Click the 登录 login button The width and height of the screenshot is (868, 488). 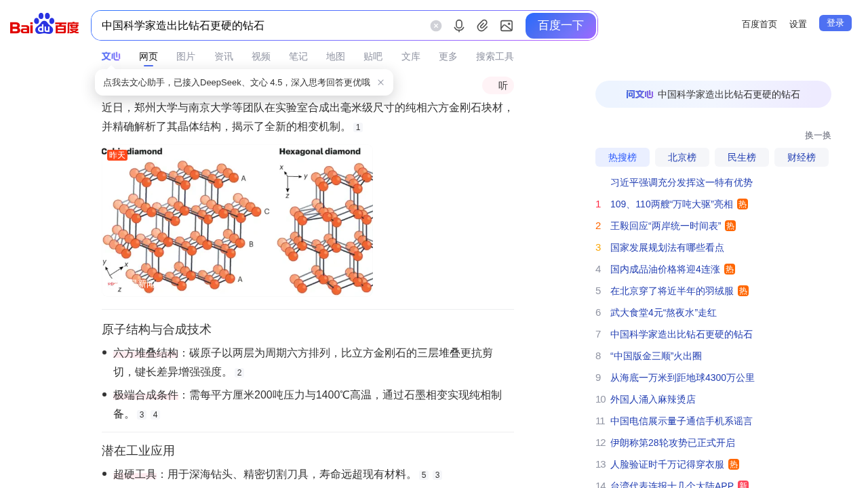tap(835, 23)
